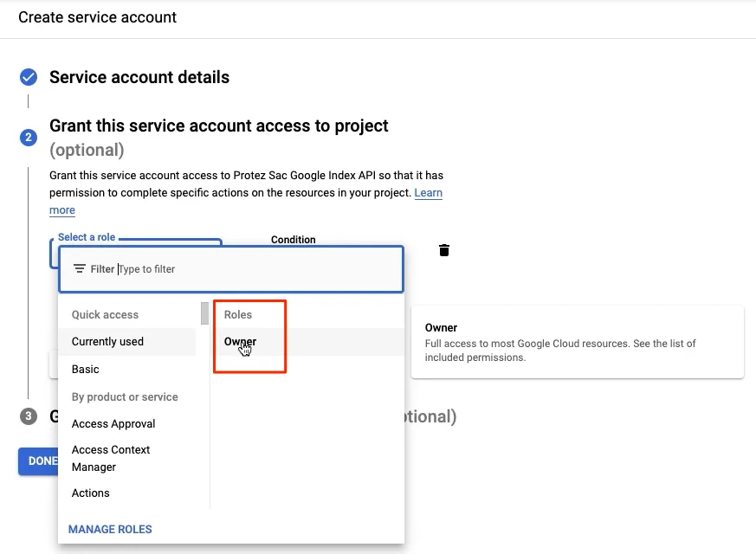756x554 pixels.
Task: Click the Manage Roles link
Action: 110,529
